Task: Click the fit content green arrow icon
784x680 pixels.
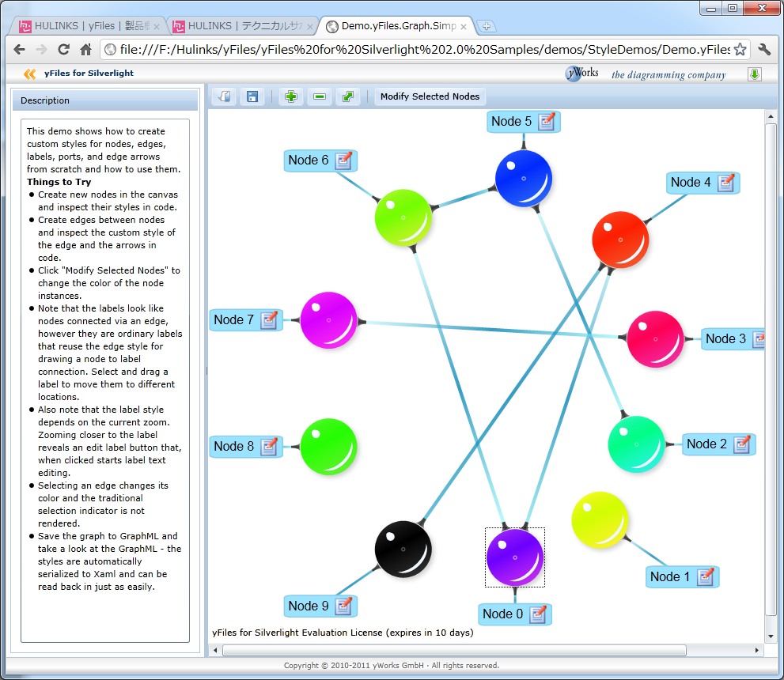Action: [348, 96]
